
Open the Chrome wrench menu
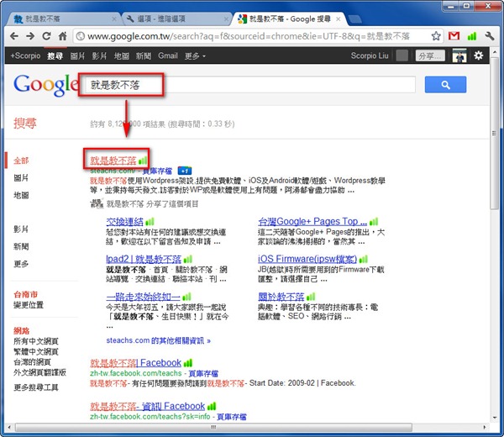(490, 36)
